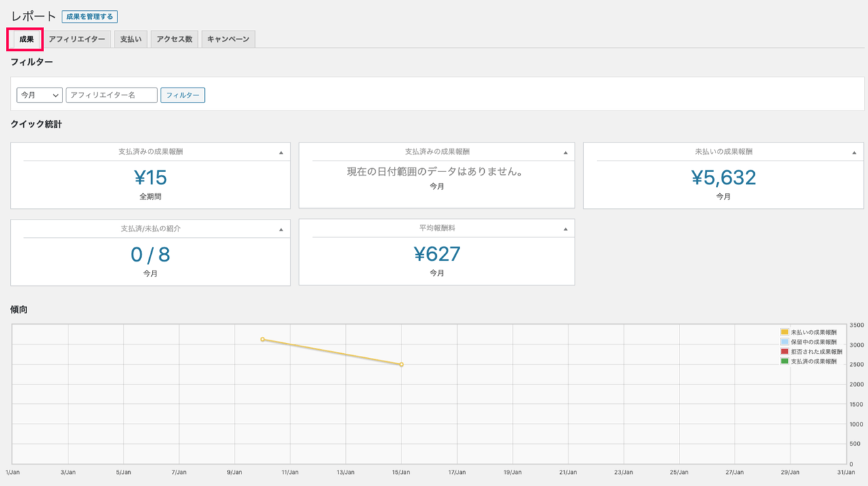Click the 0 / 8 referrals value

pos(151,254)
